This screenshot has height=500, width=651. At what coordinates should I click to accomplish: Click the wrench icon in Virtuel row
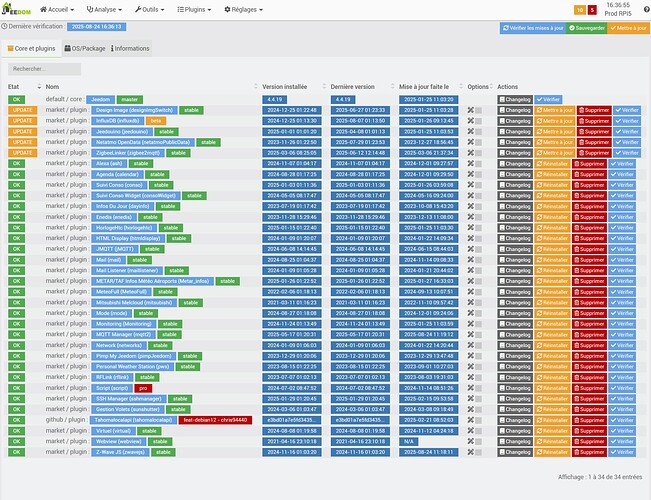pos(470,431)
